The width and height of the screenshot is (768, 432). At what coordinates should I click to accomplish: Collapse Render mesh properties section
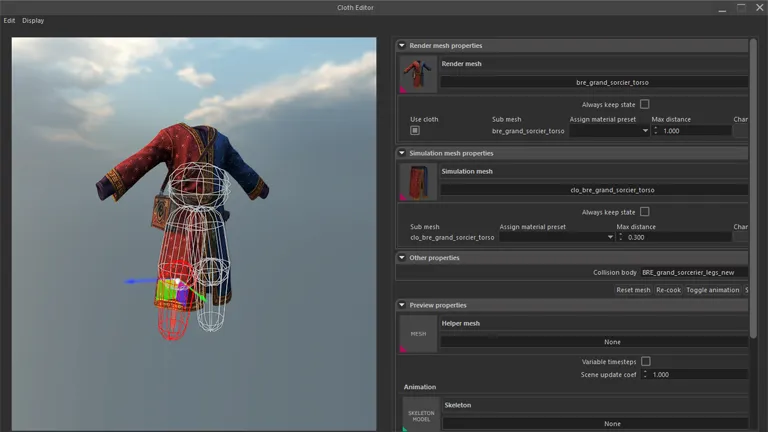402,46
